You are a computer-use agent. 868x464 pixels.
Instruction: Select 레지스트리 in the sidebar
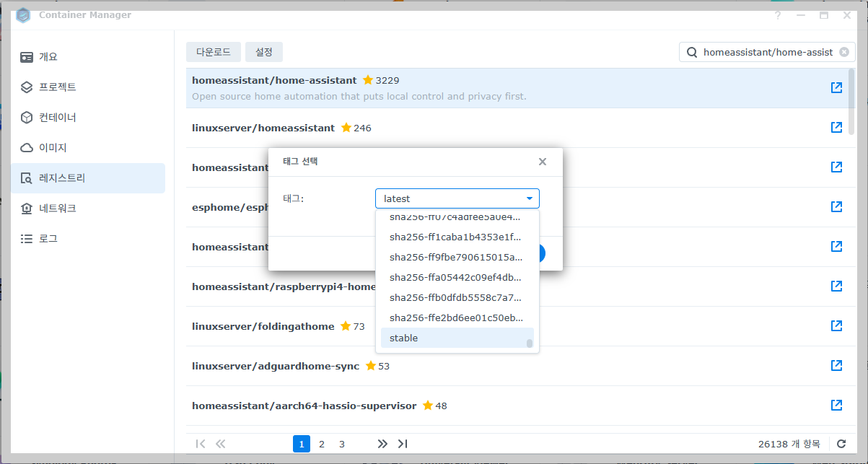tap(87, 178)
